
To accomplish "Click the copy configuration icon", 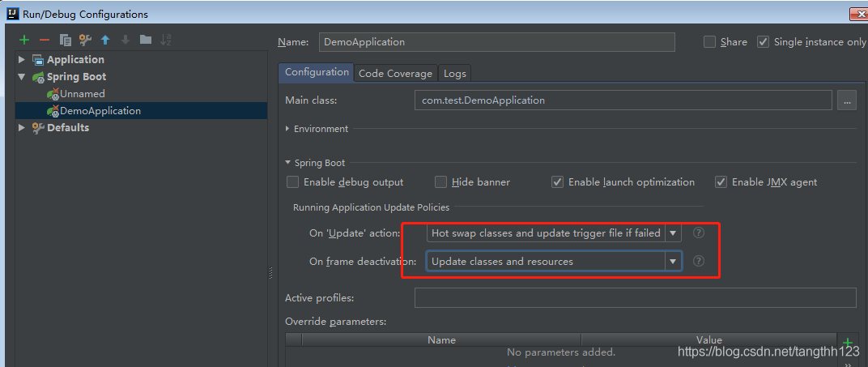I will pos(66,40).
